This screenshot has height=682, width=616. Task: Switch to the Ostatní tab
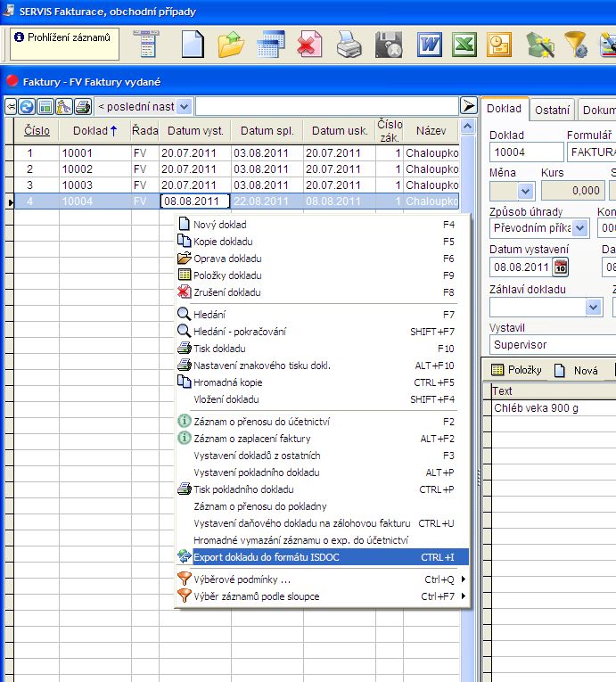pos(553,110)
